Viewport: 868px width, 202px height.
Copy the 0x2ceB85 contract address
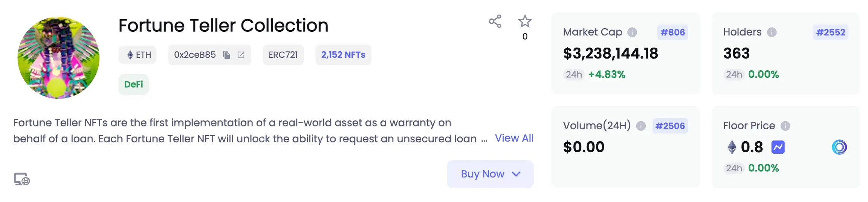pos(226,55)
